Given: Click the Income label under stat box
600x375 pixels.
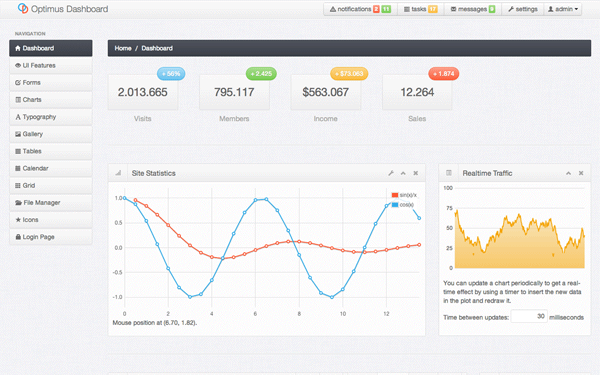Looking at the screenshot, I should [x=326, y=119].
